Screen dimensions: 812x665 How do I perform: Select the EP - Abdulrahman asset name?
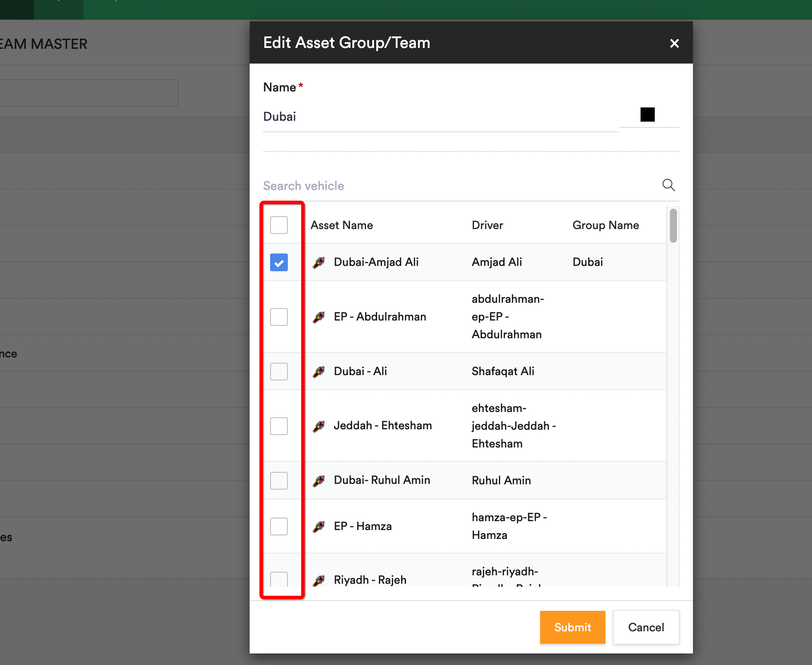[x=380, y=317]
